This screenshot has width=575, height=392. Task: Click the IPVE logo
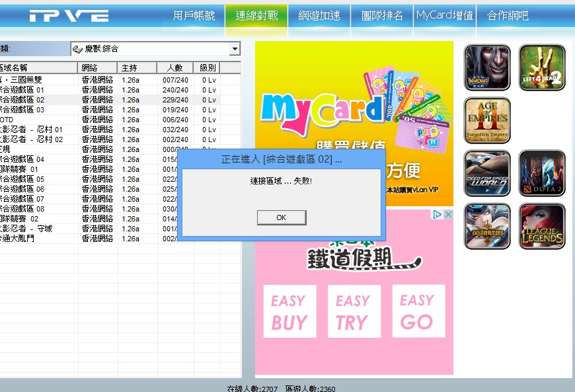click(69, 16)
